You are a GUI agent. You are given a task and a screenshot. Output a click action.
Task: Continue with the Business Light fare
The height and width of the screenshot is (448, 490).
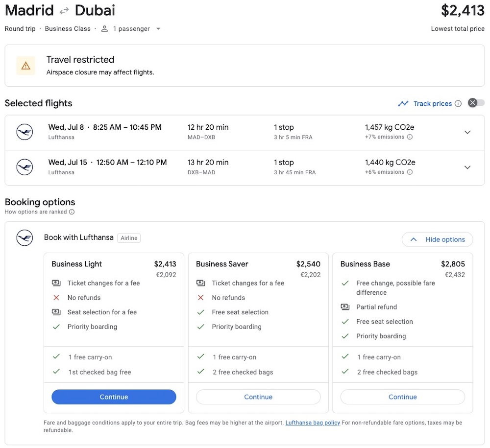click(114, 397)
